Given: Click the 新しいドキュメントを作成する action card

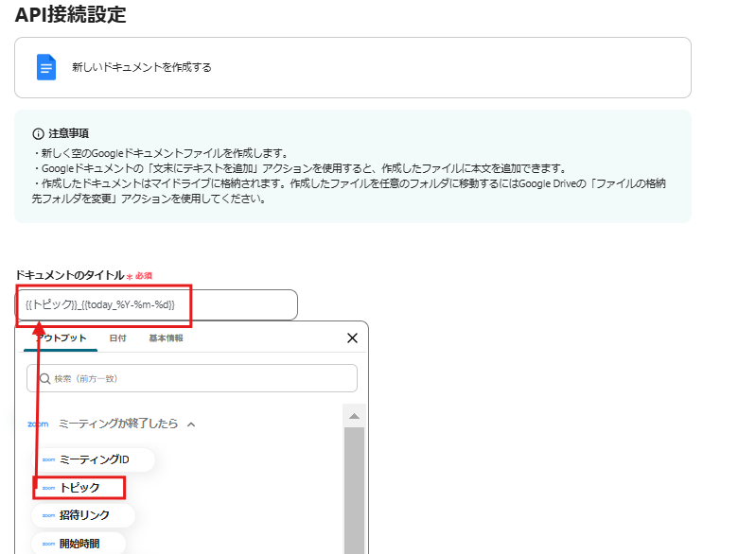Looking at the screenshot, I should [x=353, y=67].
